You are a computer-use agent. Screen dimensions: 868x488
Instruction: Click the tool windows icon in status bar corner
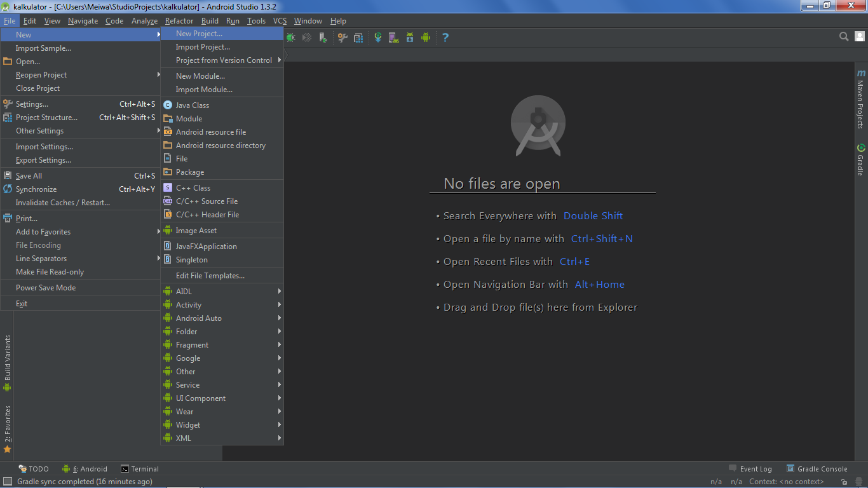(x=8, y=482)
